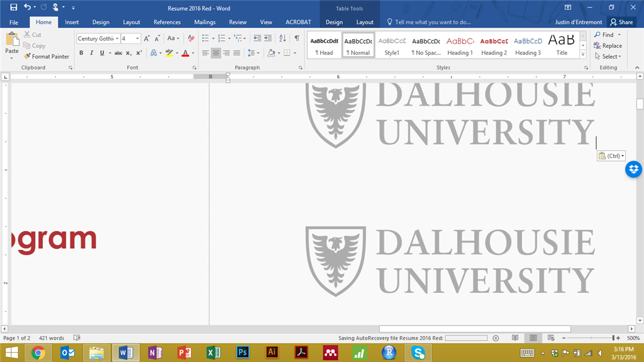Decrease paragraph indent
Viewport: 644px width, 362px height.
tap(257, 38)
